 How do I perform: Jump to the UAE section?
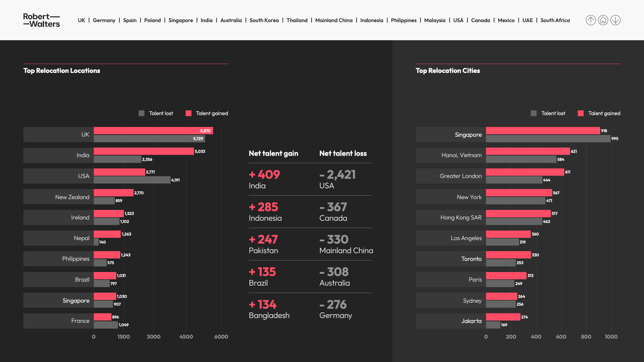tap(528, 20)
